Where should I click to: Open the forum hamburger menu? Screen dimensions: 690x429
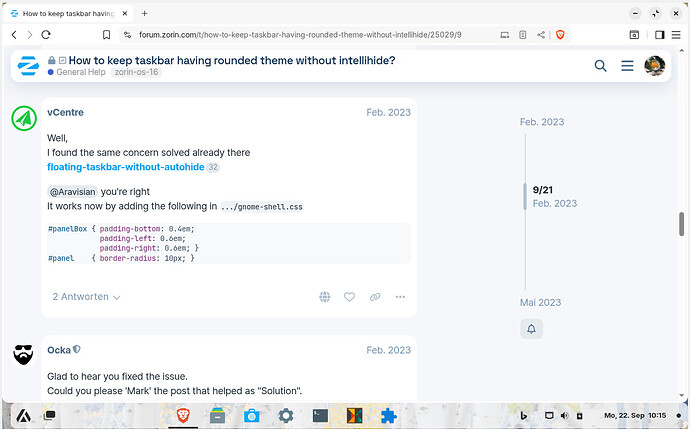click(x=627, y=66)
